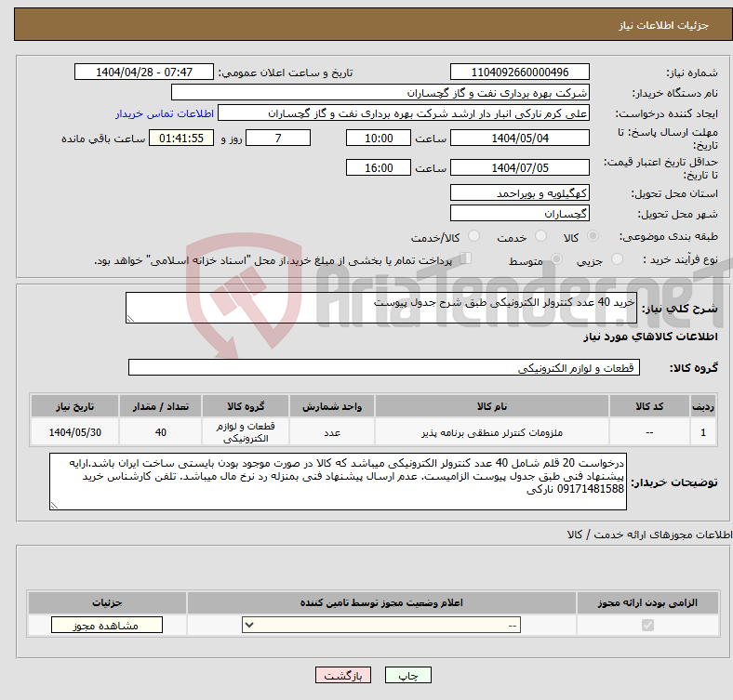The width and height of the screenshot is (733, 700).
Task: Click the quantity cell showing 40
Action: coord(160,432)
